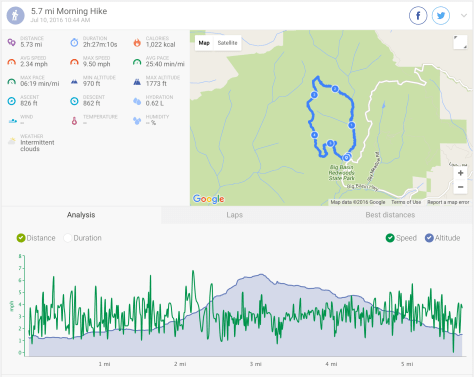Click the Intermittent clouds weather text
Viewport: 474px width, 377px height.
(37, 146)
